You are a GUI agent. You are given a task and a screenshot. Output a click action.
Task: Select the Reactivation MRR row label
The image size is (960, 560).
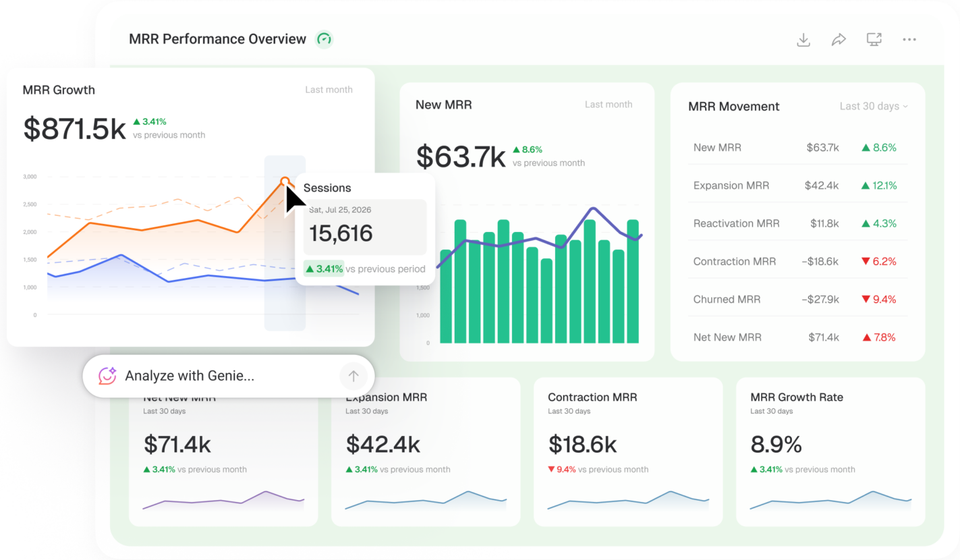click(x=736, y=223)
